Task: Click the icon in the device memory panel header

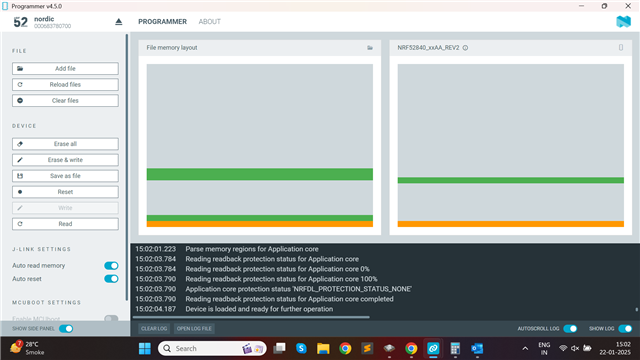Action: 621,47
